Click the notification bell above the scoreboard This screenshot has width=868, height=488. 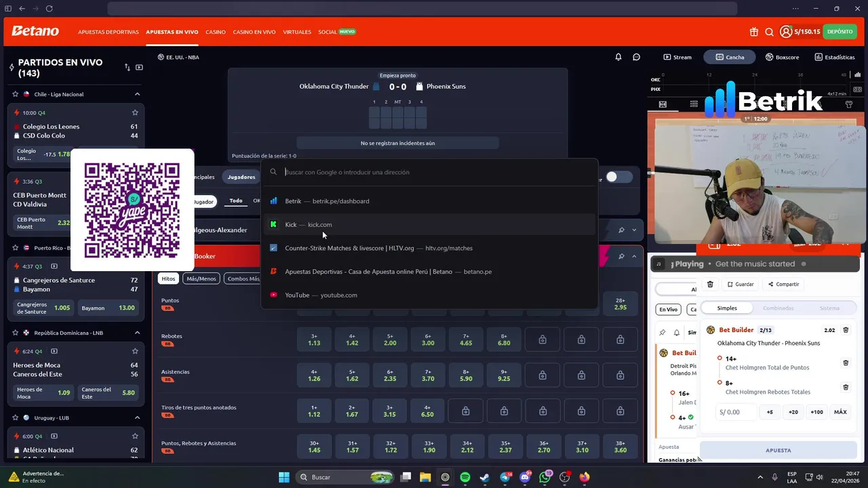click(618, 57)
